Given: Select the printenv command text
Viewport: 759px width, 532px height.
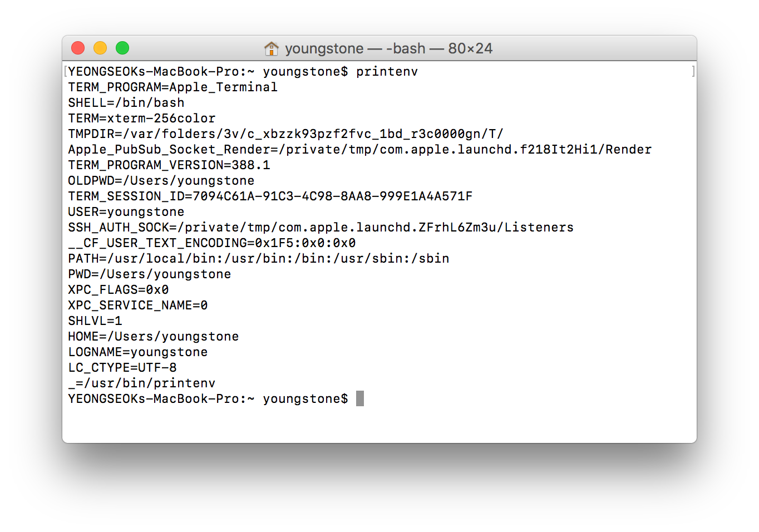Looking at the screenshot, I should point(387,71).
